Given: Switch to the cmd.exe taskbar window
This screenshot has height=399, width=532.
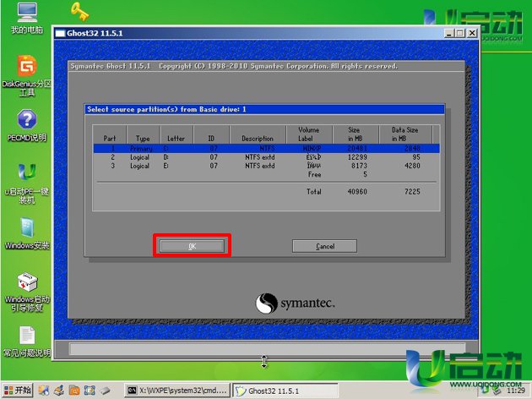Looking at the screenshot, I should 177,391.
